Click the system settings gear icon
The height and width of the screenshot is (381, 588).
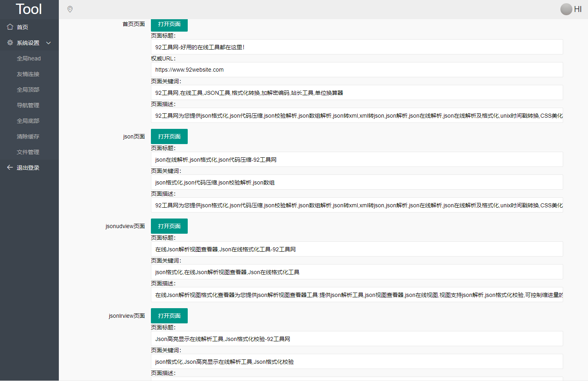[10, 42]
